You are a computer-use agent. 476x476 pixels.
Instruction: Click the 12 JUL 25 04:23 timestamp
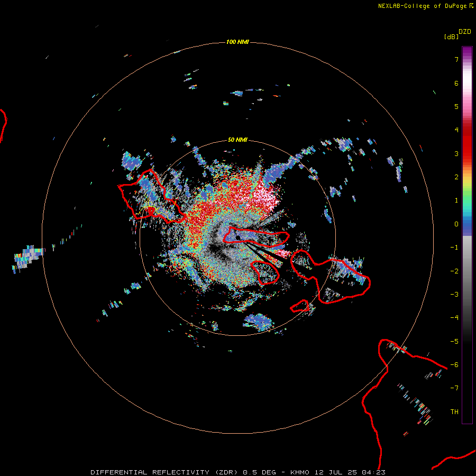(350, 472)
